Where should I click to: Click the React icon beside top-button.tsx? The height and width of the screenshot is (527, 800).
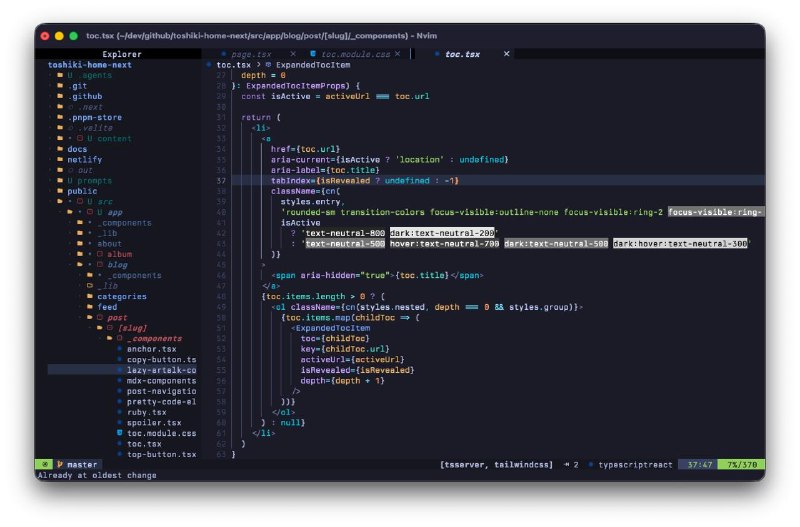[x=119, y=454]
